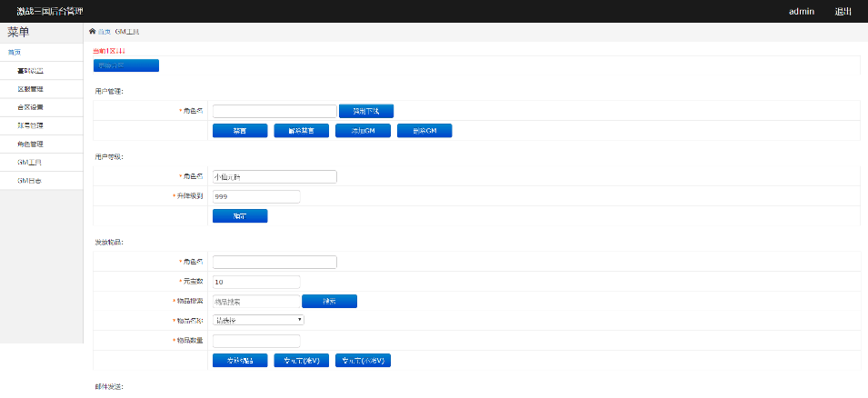
Task: Log out with the 退出 link
Action: (843, 12)
